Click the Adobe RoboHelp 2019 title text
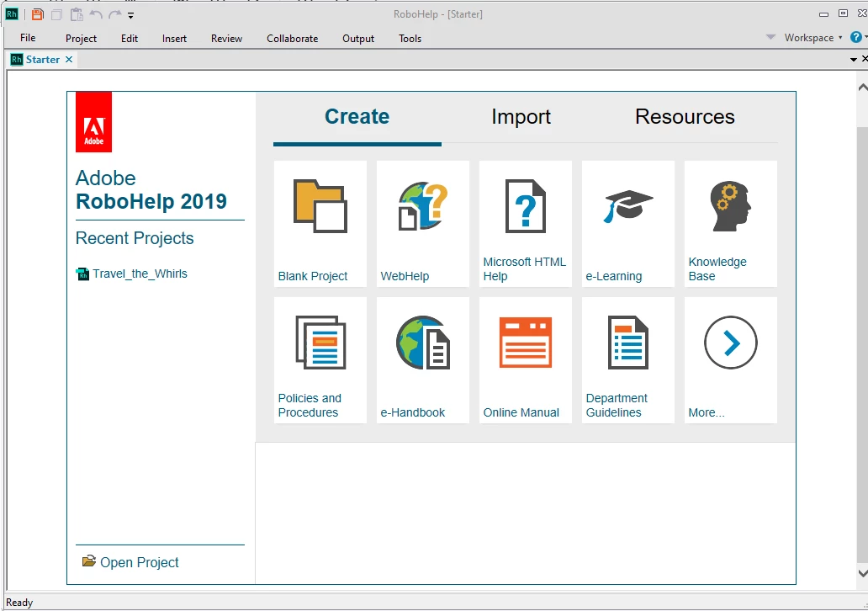 (151, 190)
